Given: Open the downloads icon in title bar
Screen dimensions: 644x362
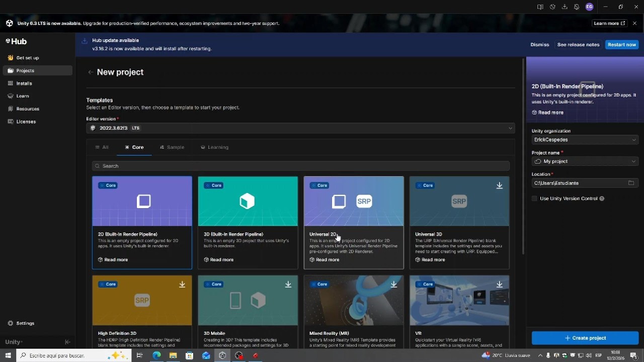Looking at the screenshot, I should (x=565, y=7).
